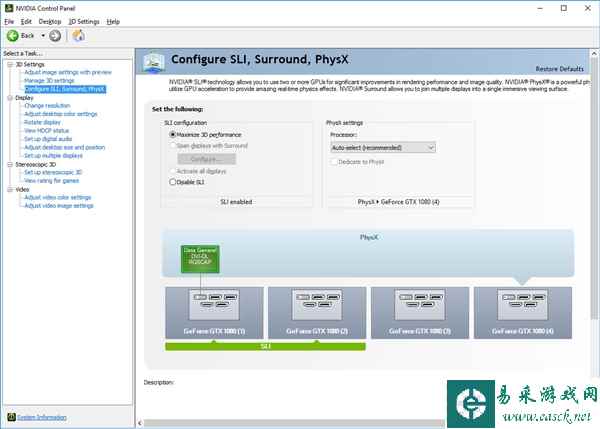Select the GeForce GTX 1080 (4) card
The width and height of the screenshot is (600, 429).
tap(523, 313)
